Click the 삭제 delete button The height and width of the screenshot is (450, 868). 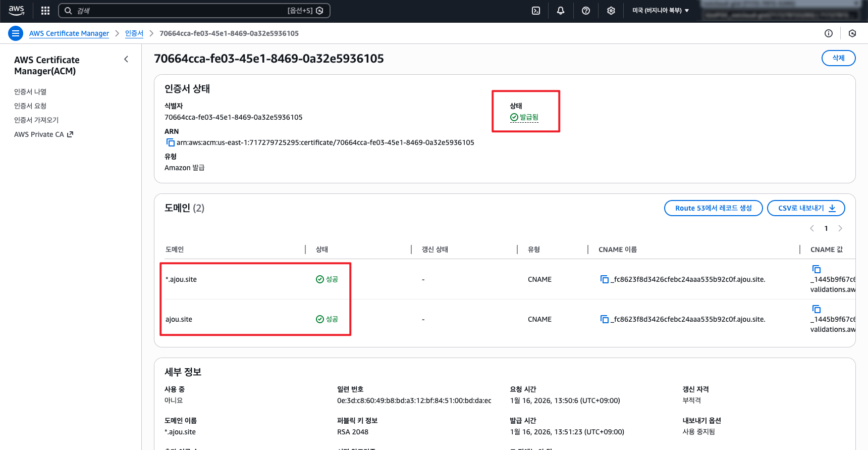click(838, 58)
